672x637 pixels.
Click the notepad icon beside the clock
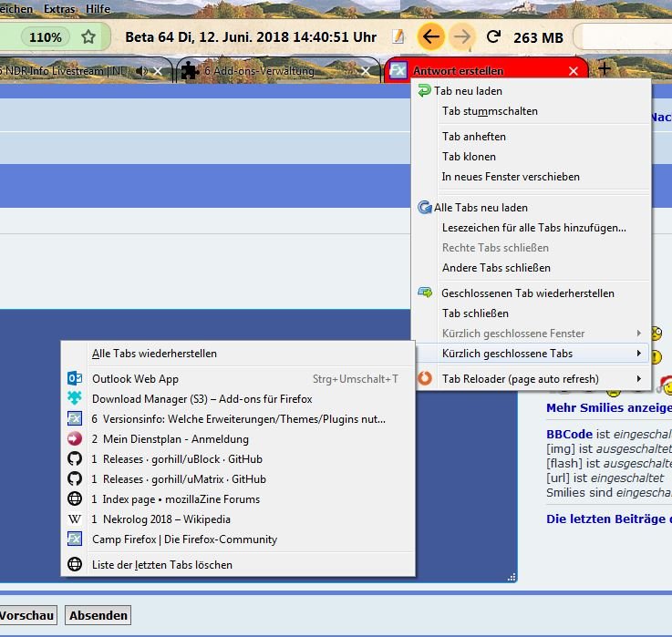point(398,37)
